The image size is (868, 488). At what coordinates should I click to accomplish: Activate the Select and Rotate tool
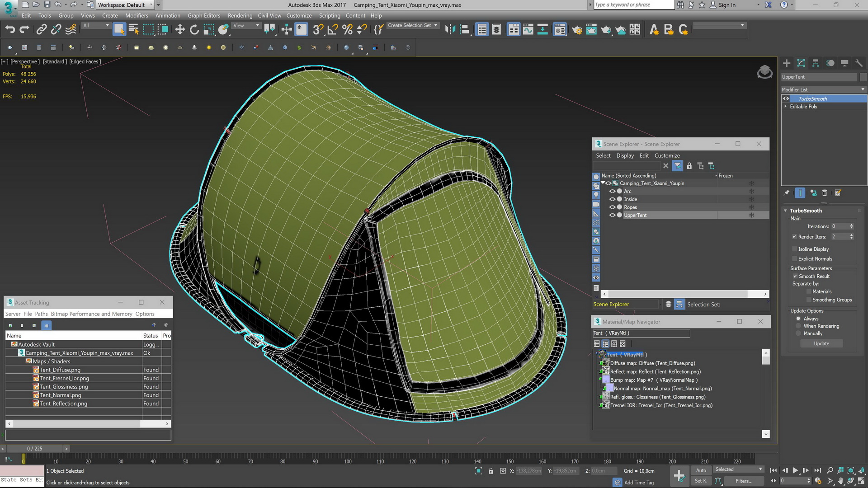click(194, 30)
